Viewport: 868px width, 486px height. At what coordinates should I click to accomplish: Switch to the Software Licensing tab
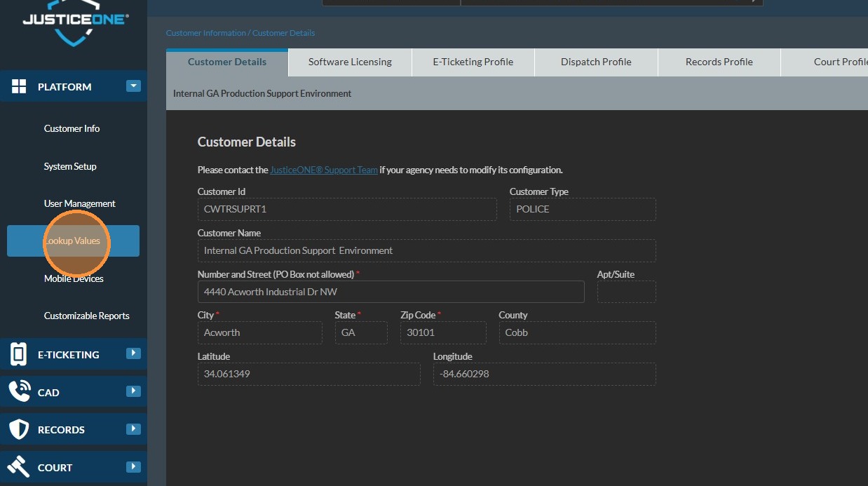click(x=350, y=62)
